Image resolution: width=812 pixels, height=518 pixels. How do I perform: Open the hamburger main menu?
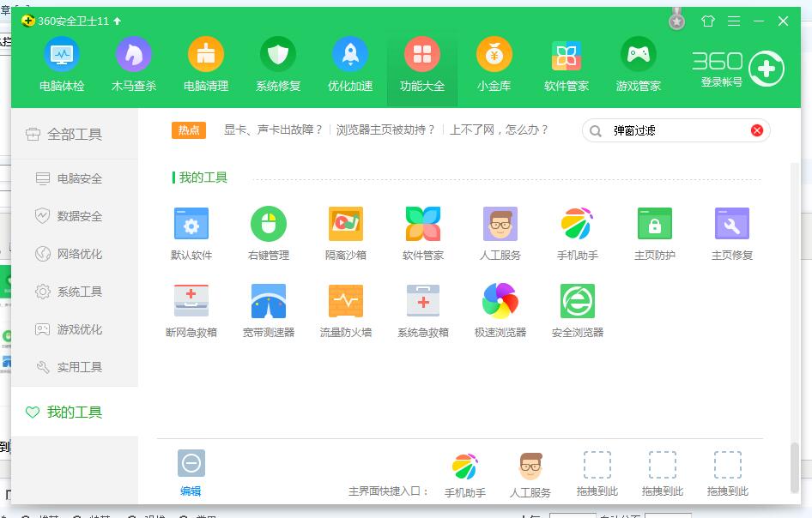732,21
